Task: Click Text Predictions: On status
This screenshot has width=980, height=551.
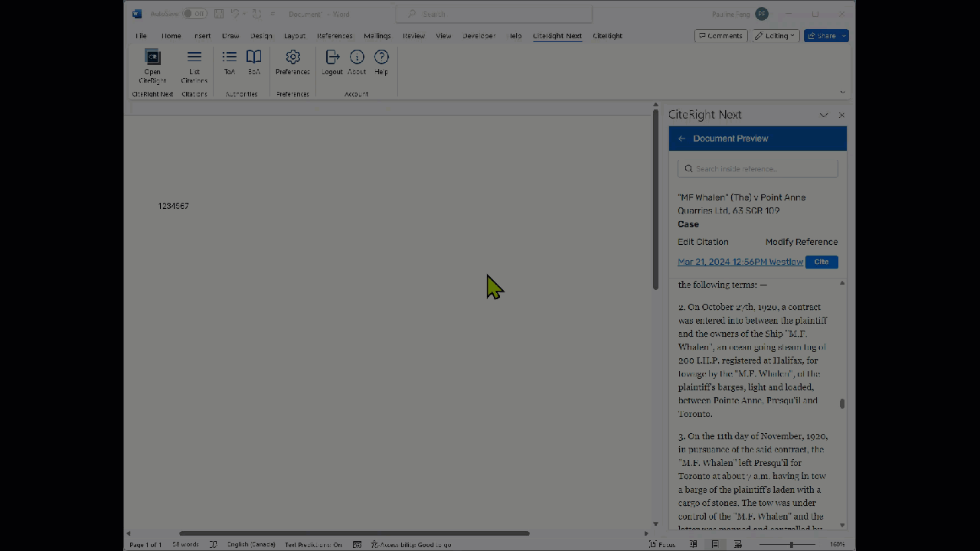Action: [314, 544]
